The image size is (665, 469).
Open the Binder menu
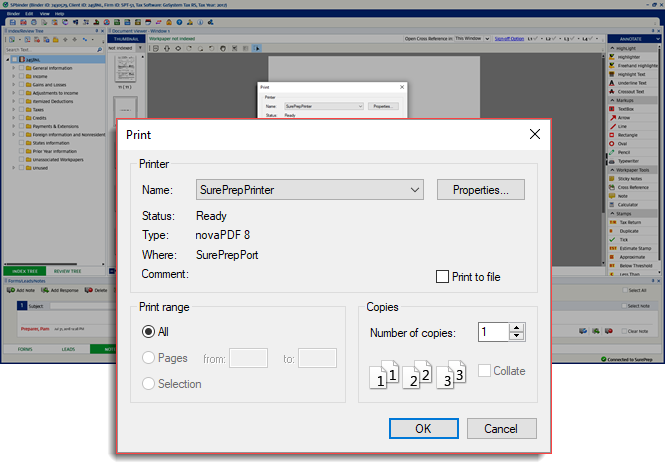click(x=13, y=14)
